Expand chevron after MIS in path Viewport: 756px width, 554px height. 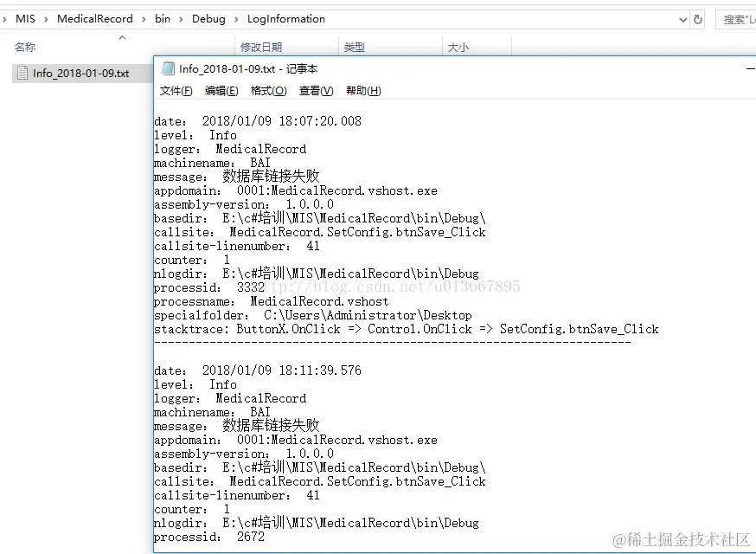coord(46,19)
